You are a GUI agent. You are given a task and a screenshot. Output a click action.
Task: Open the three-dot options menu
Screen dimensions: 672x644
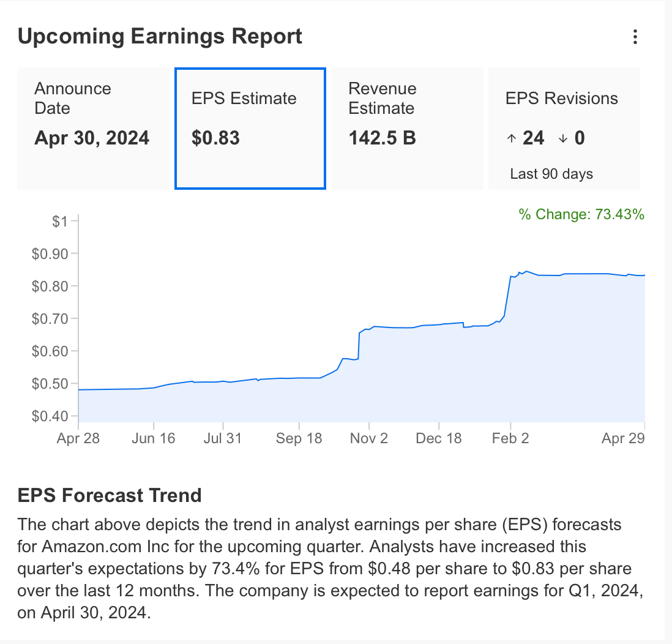[635, 37]
